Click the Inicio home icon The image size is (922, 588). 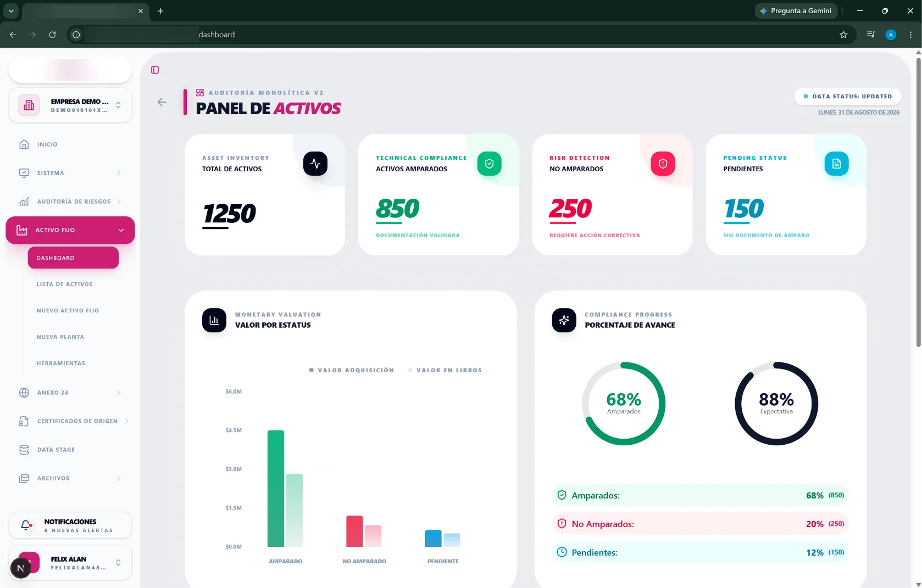point(24,144)
